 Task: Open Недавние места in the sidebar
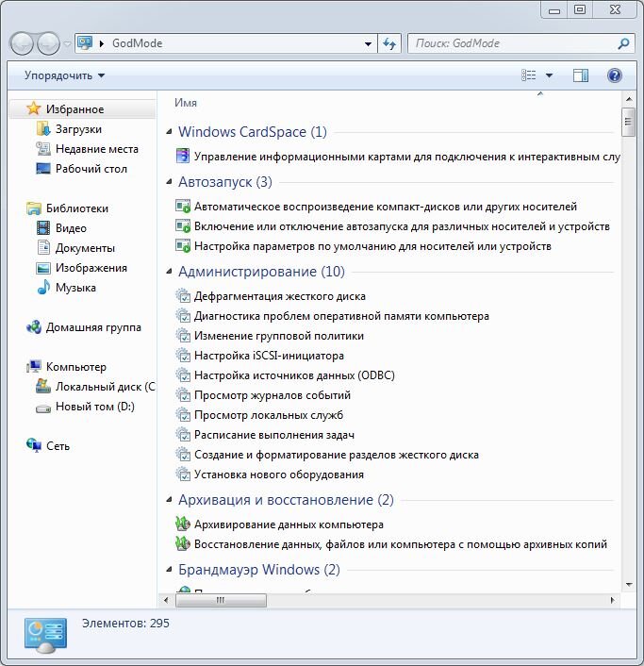97,149
